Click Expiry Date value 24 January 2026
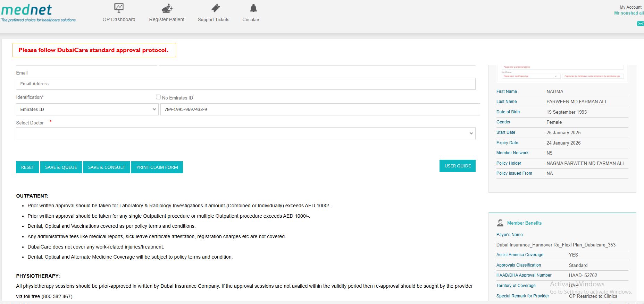Screen dimensions: 644x304 tap(563, 143)
